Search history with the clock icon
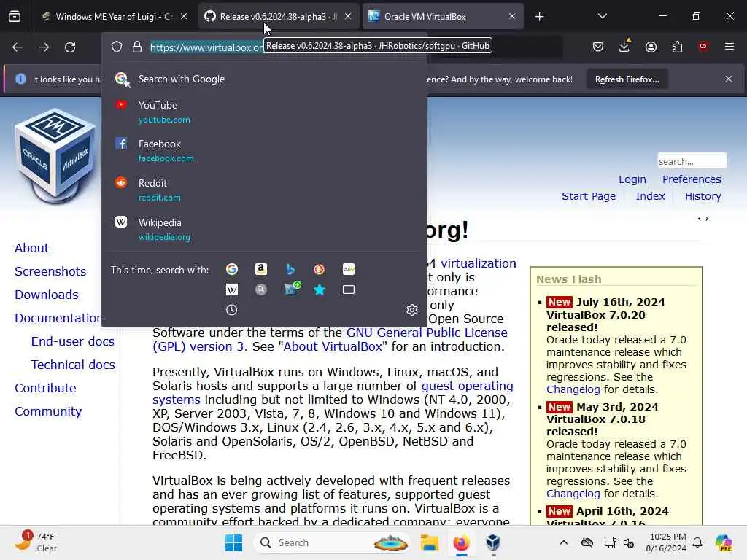Viewport: 747px width, 560px height. pyautogui.click(x=231, y=310)
